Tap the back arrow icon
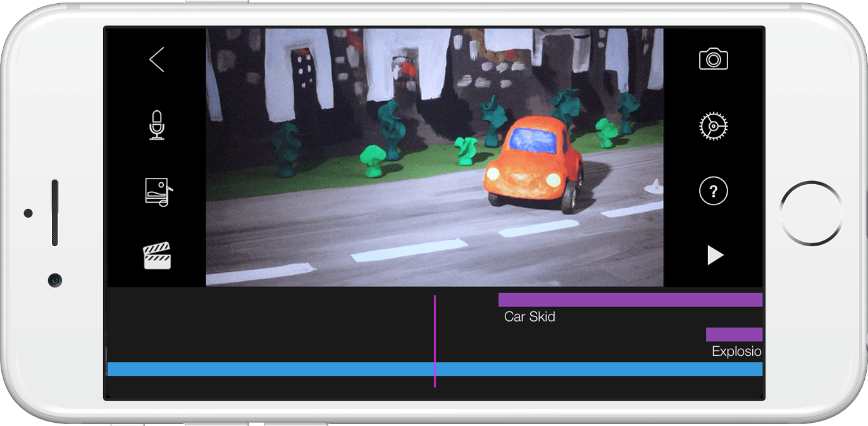The height and width of the screenshot is (426, 868). 156,60
